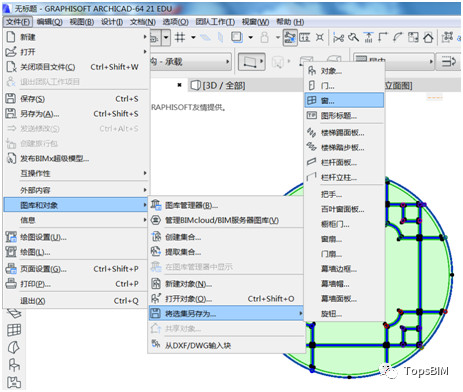This screenshot has width=463, height=392.
Task: Save selection as 对象...
Action: click(344, 71)
